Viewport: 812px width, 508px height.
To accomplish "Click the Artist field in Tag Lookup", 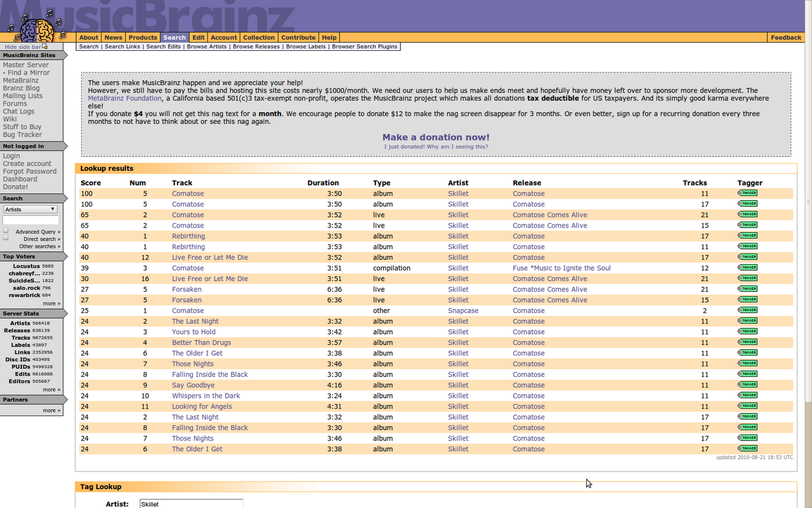I will (x=191, y=504).
